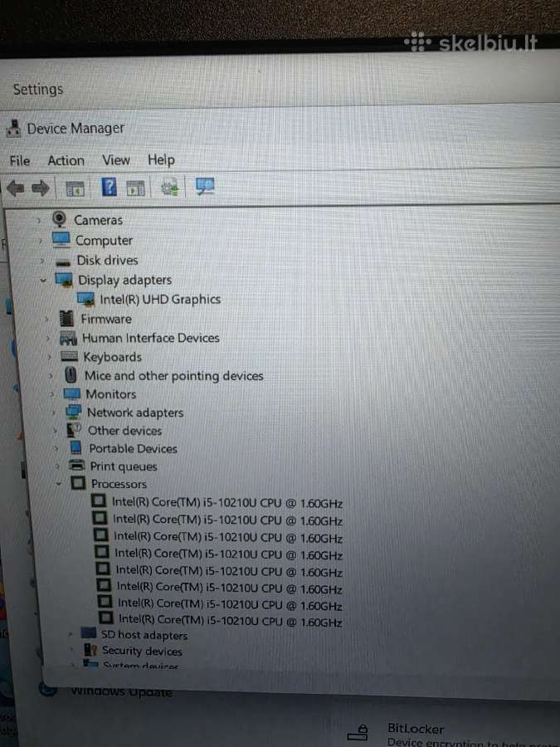
Task: Open the View menu
Action: pyautogui.click(x=116, y=159)
